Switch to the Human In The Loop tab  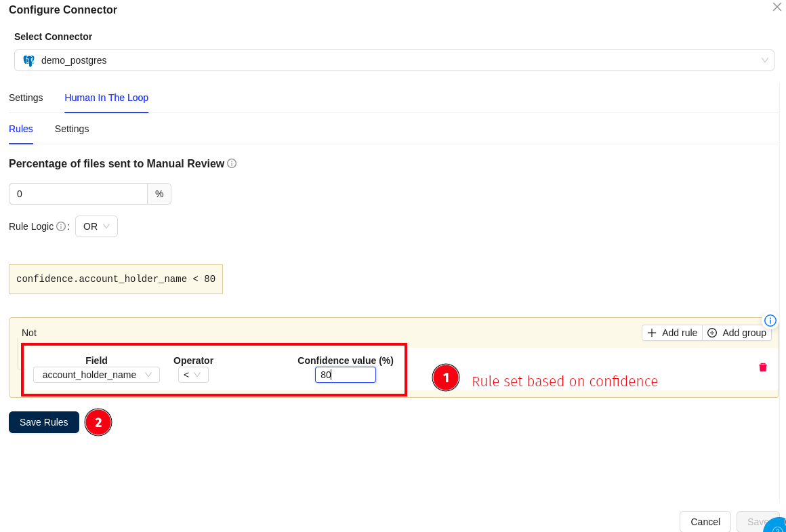click(106, 98)
